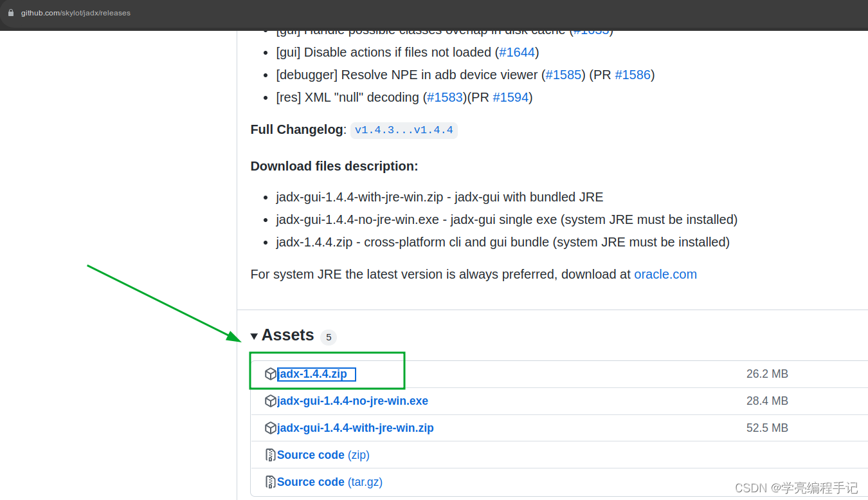Download jadx-1.4.4.zip
The width and height of the screenshot is (868, 500).
[x=314, y=373]
